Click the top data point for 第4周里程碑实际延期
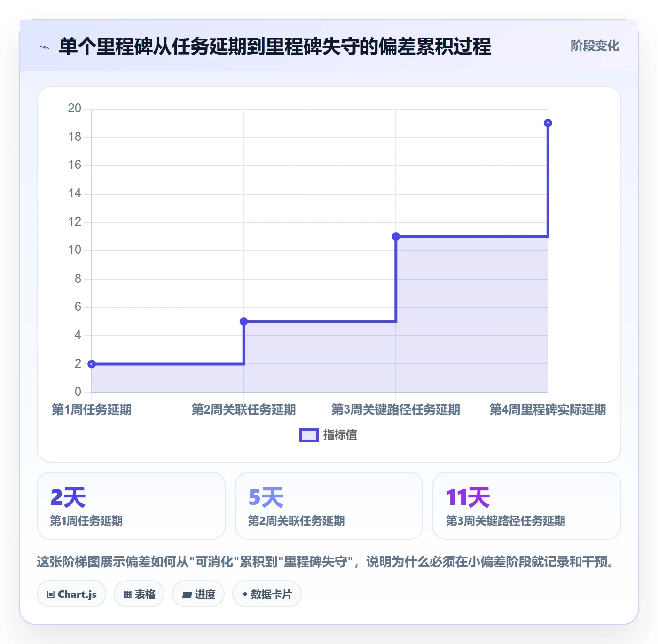 [548, 123]
